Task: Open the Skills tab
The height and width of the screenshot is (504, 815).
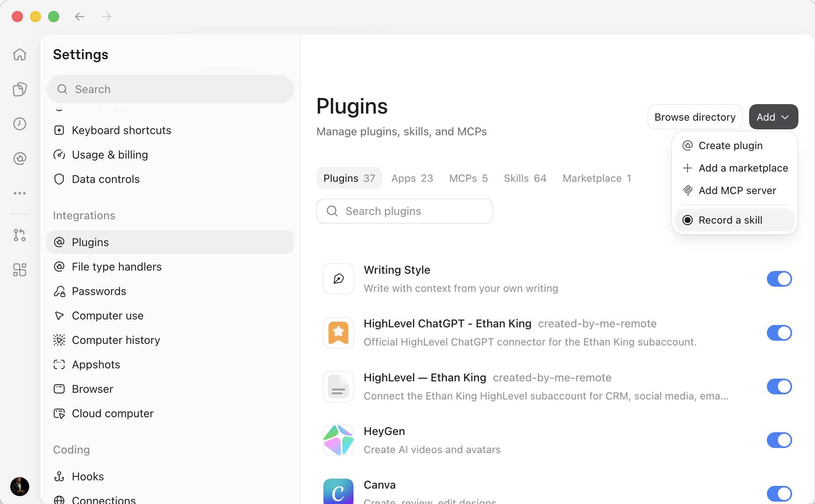Action: (525, 178)
